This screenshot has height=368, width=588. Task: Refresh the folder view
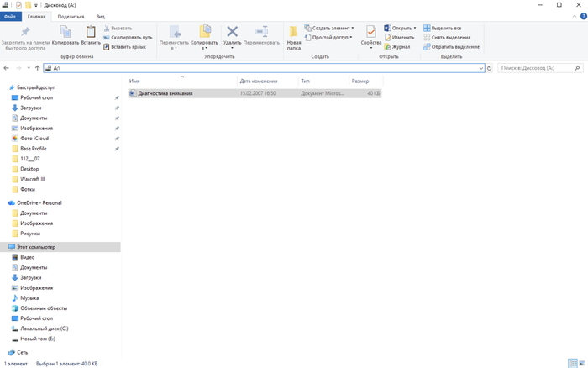(x=490, y=68)
